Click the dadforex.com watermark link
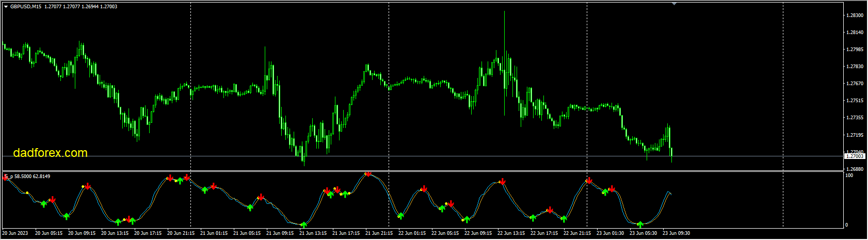Viewport: 868px width, 240px height. (x=50, y=153)
